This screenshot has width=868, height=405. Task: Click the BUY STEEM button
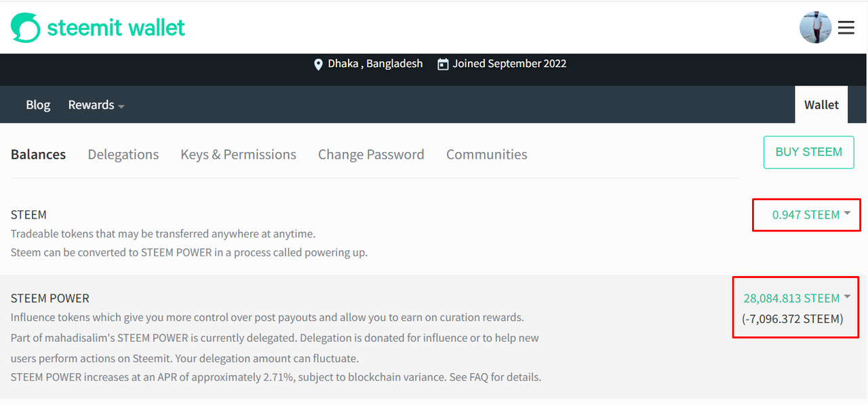(x=809, y=153)
